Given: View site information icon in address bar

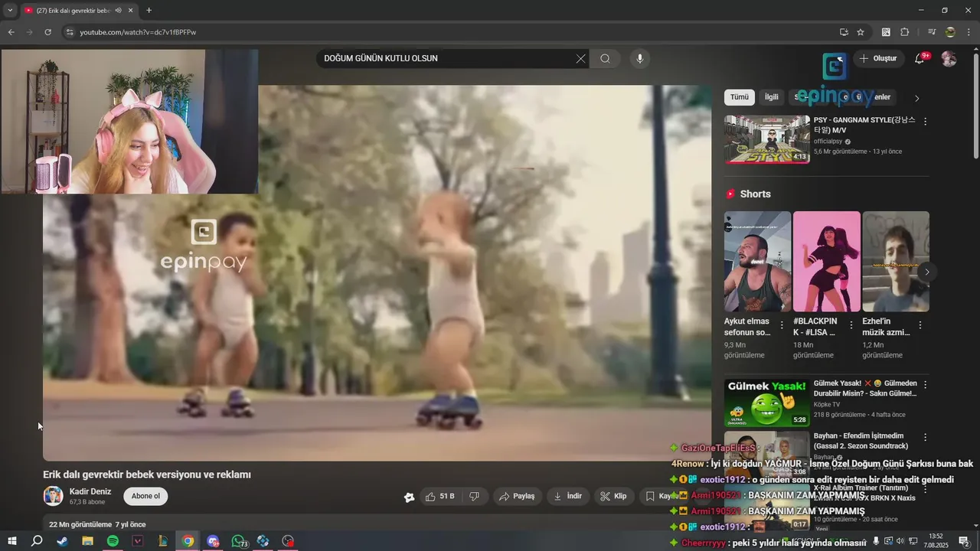Looking at the screenshot, I should (70, 32).
